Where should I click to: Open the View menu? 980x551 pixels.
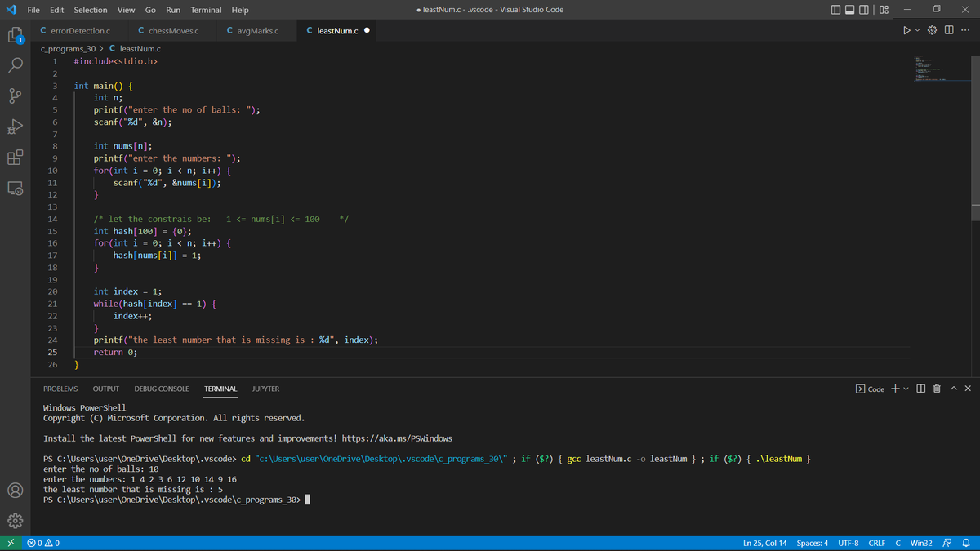pos(126,10)
